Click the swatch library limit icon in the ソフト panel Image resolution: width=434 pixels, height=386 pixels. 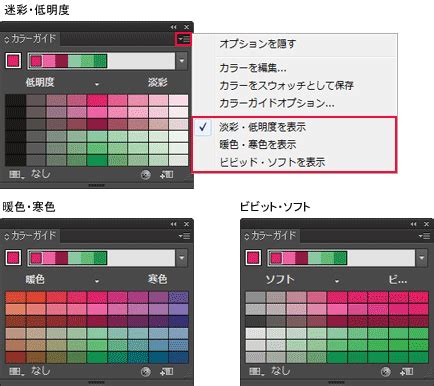(256, 372)
